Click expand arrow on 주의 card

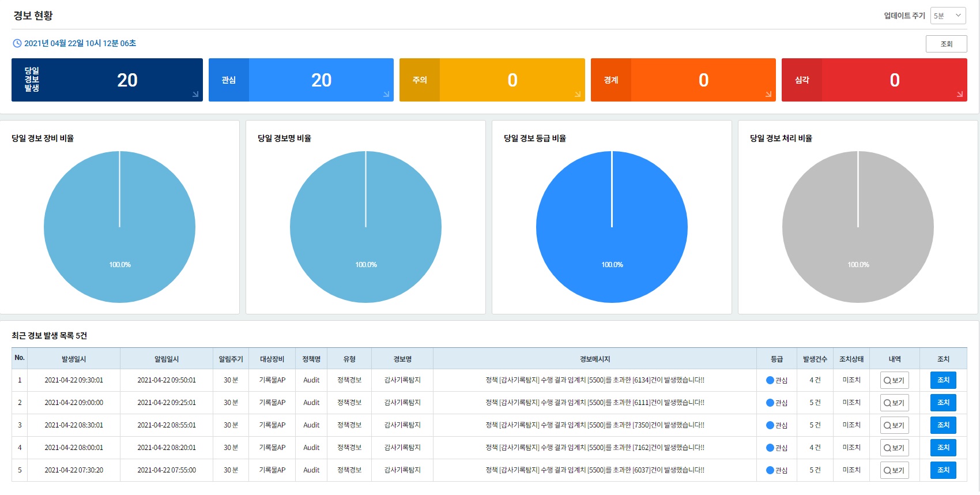(578, 94)
